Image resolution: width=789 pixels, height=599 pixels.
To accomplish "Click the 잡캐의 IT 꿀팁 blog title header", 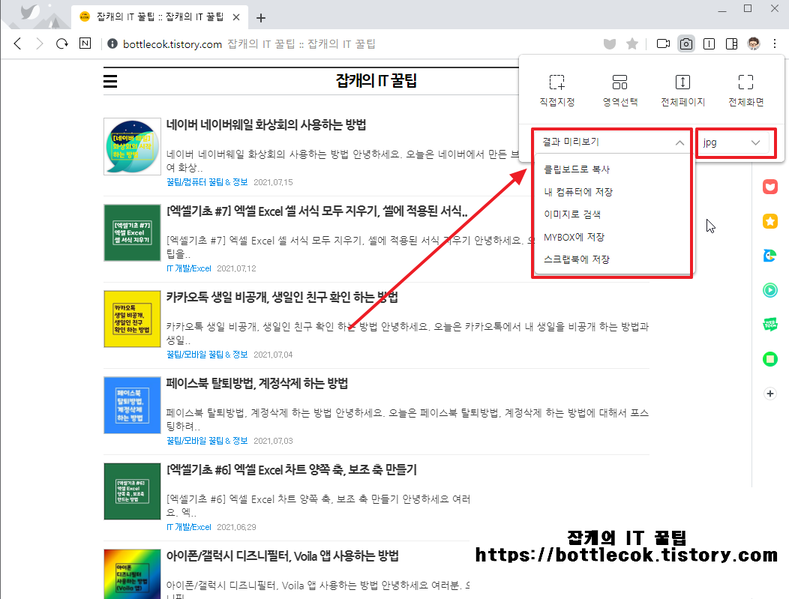I will pyautogui.click(x=376, y=81).
